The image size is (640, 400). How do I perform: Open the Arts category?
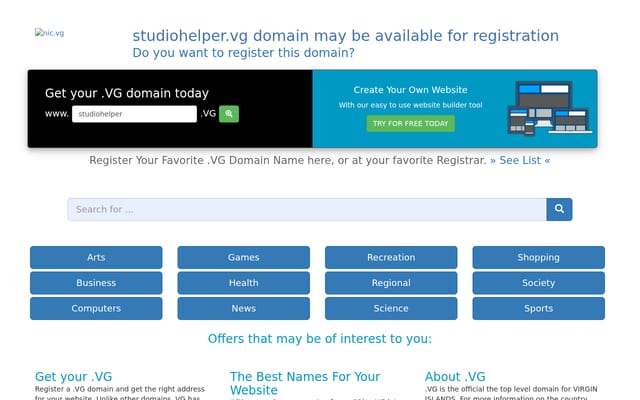[96, 257]
